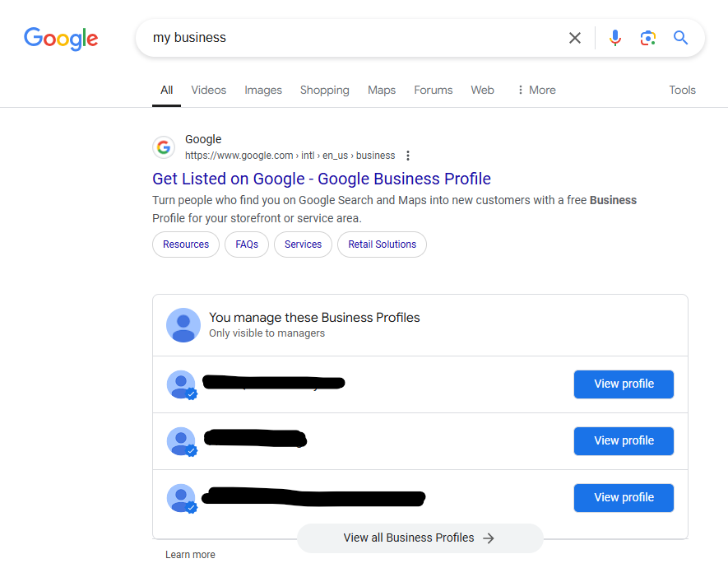The image size is (728, 582).
Task: Open Get Listed on Google result link
Action: (x=322, y=179)
